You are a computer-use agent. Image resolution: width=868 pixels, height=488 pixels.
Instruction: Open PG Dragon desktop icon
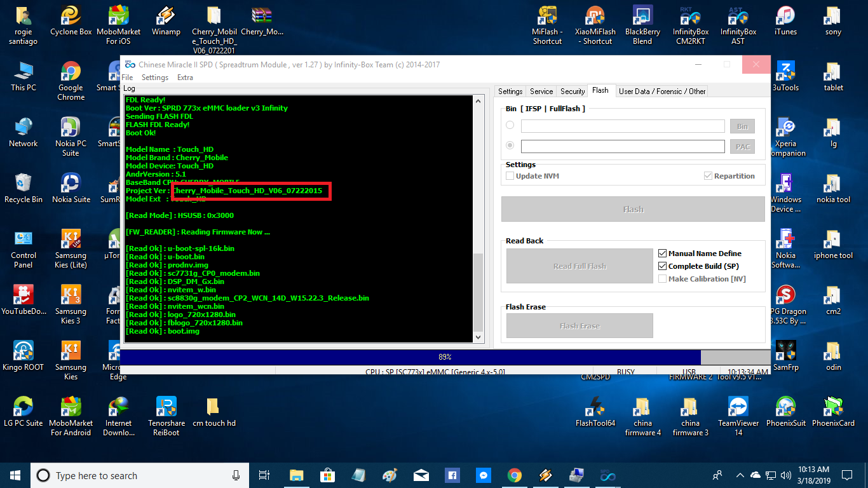[787, 305]
